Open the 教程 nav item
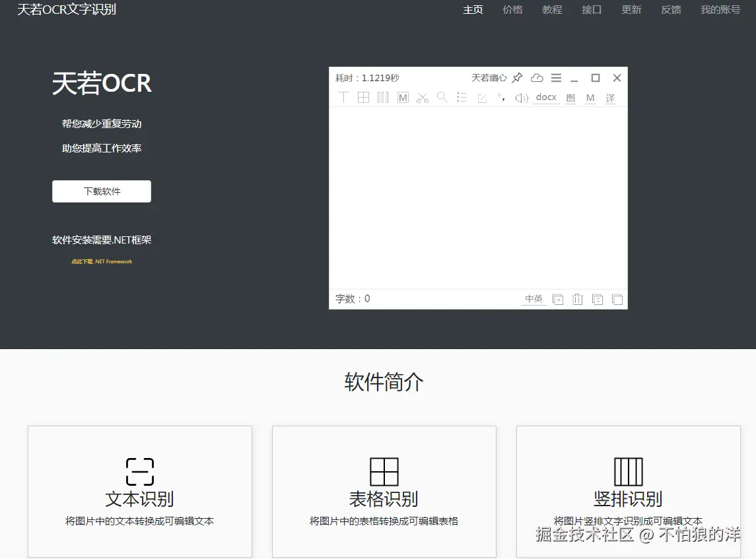756x559 pixels. (552, 10)
